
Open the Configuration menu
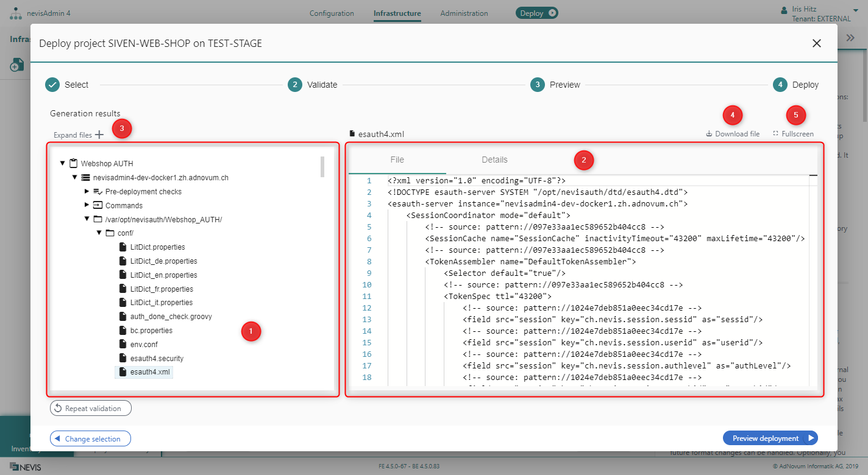click(x=332, y=13)
